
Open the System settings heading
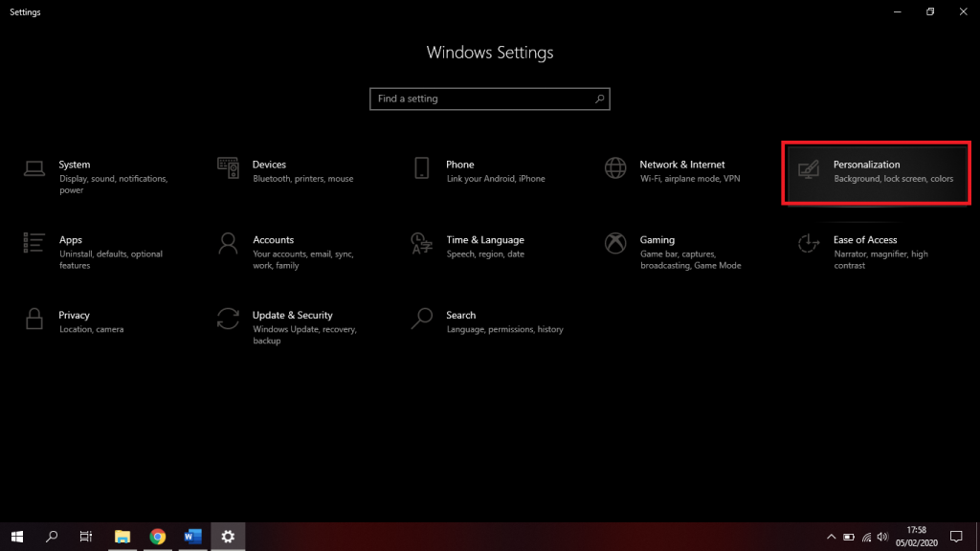(x=75, y=165)
